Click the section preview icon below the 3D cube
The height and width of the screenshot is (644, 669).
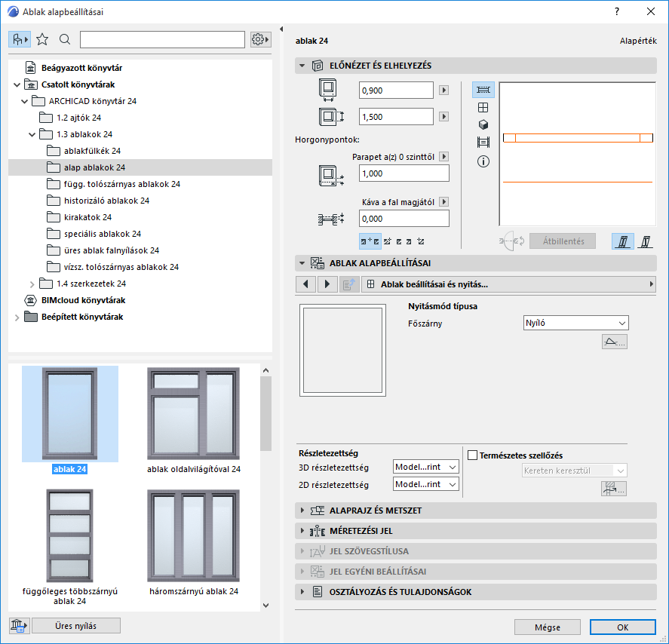point(483,143)
